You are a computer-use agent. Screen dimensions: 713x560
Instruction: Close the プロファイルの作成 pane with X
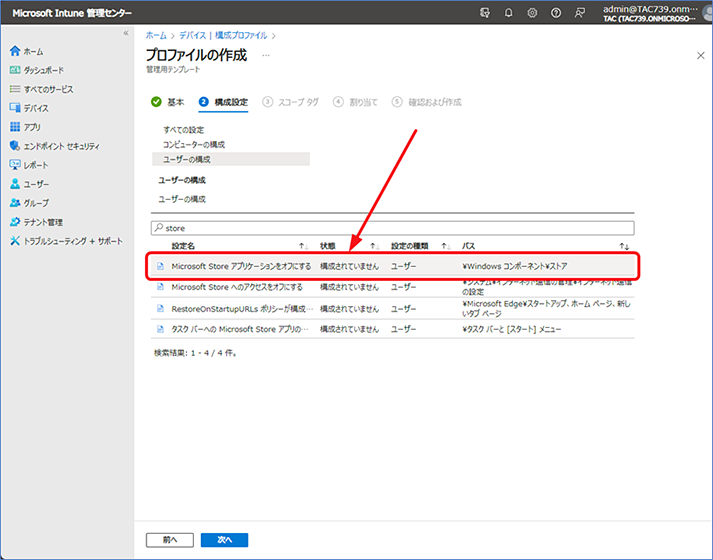point(700,55)
